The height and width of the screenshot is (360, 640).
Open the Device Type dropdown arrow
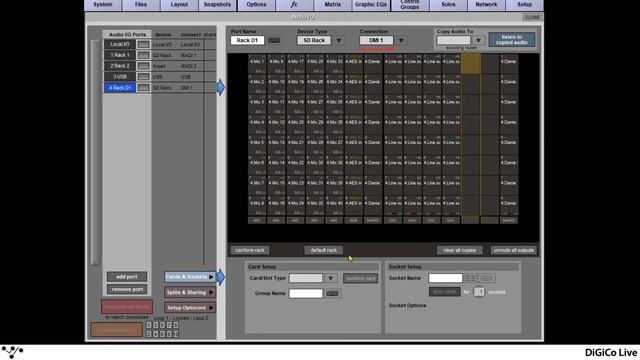click(x=338, y=40)
